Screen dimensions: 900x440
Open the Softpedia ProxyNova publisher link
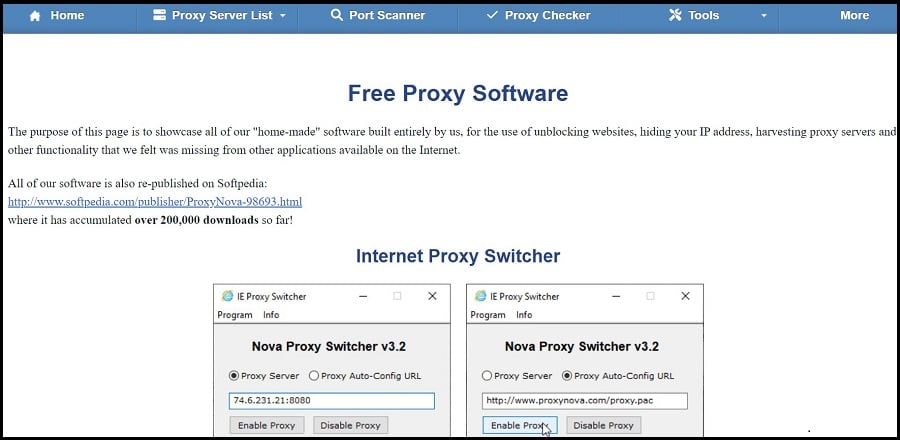click(155, 202)
